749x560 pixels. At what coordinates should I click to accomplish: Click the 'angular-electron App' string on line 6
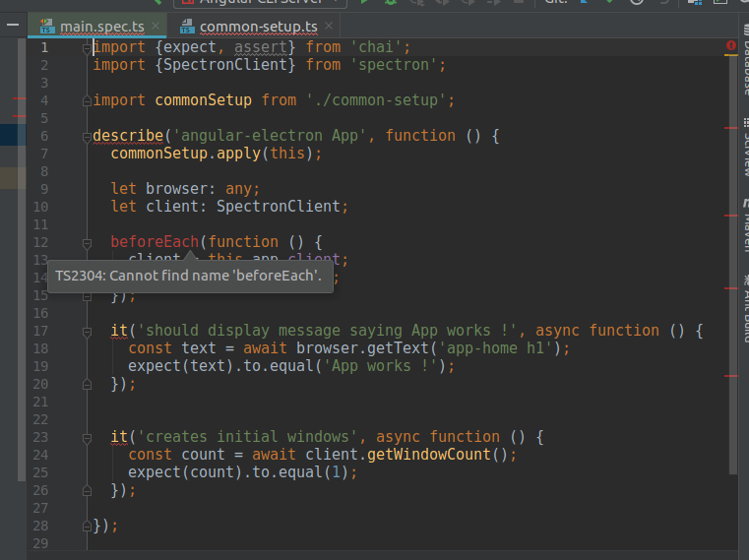point(270,136)
